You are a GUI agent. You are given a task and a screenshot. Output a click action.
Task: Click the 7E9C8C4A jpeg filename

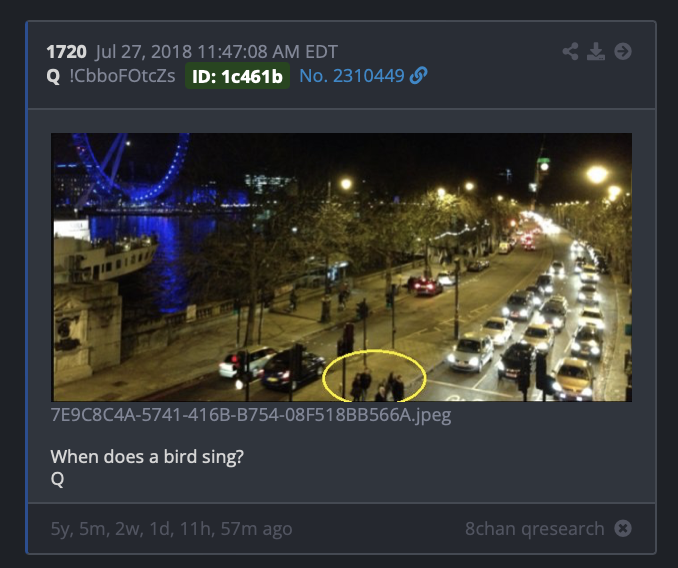(x=251, y=415)
